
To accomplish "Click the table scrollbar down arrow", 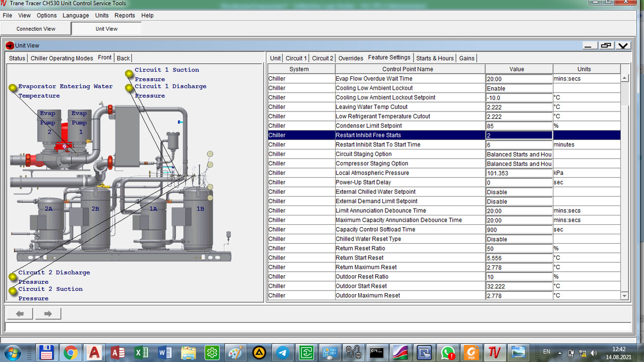I will point(624,296).
